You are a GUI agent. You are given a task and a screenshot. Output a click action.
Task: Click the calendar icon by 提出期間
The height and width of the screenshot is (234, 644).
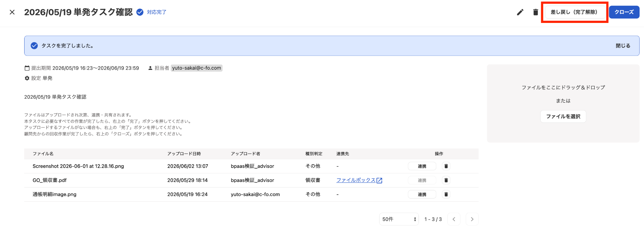point(27,68)
